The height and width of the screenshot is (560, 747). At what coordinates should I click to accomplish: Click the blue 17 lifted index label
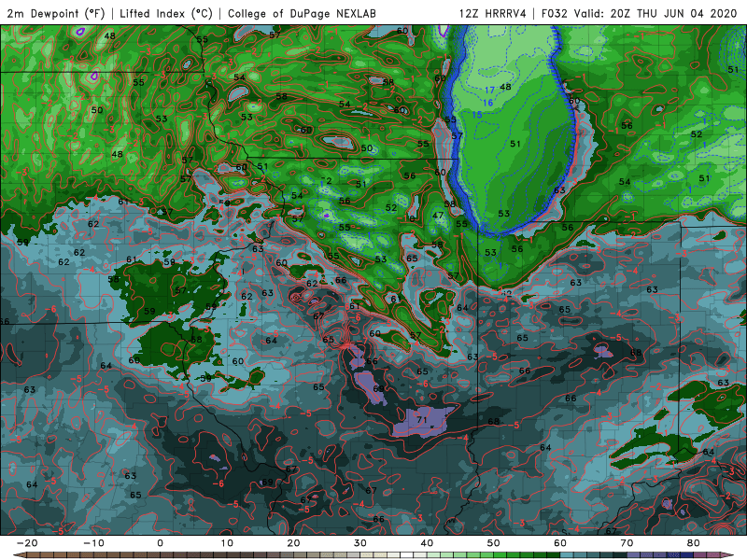click(x=489, y=90)
